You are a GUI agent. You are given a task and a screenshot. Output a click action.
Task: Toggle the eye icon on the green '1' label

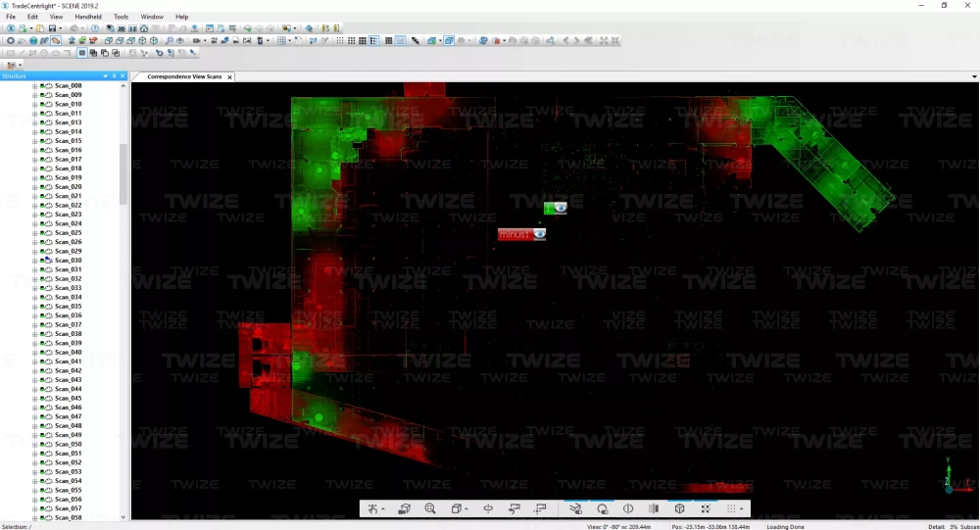point(560,208)
